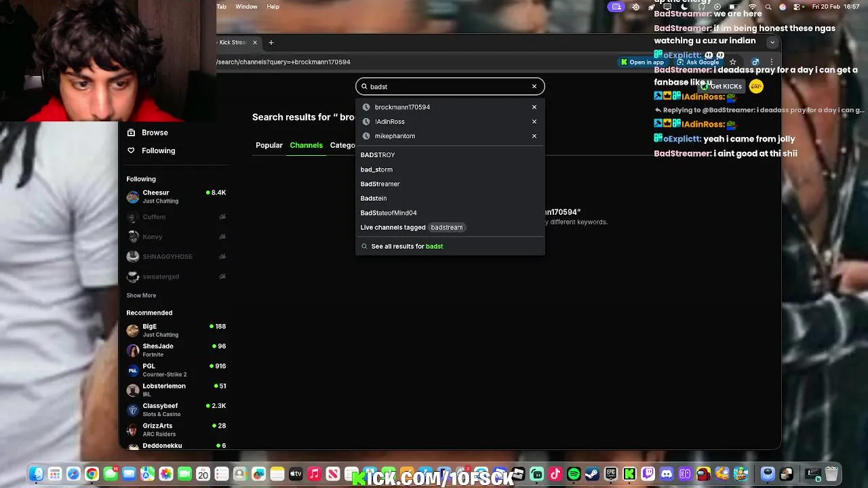Image resolution: width=868 pixels, height=488 pixels.
Task: Open the recommended BigE channel
Action: tap(176, 330)
